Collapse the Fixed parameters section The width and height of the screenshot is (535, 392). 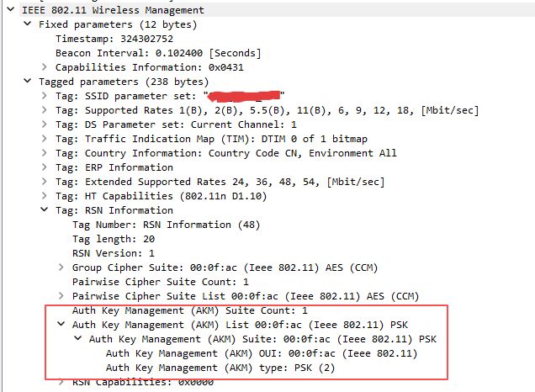[28, 24]
